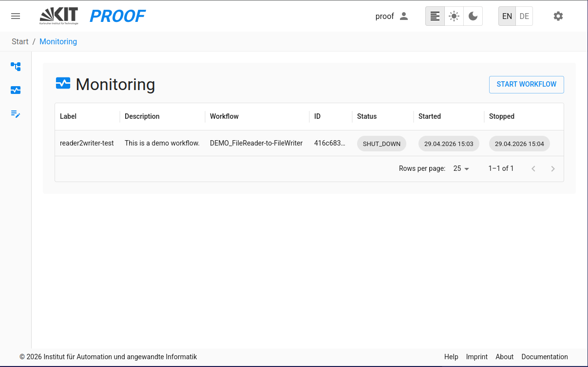Open About footer link

(x=504, y=357)
